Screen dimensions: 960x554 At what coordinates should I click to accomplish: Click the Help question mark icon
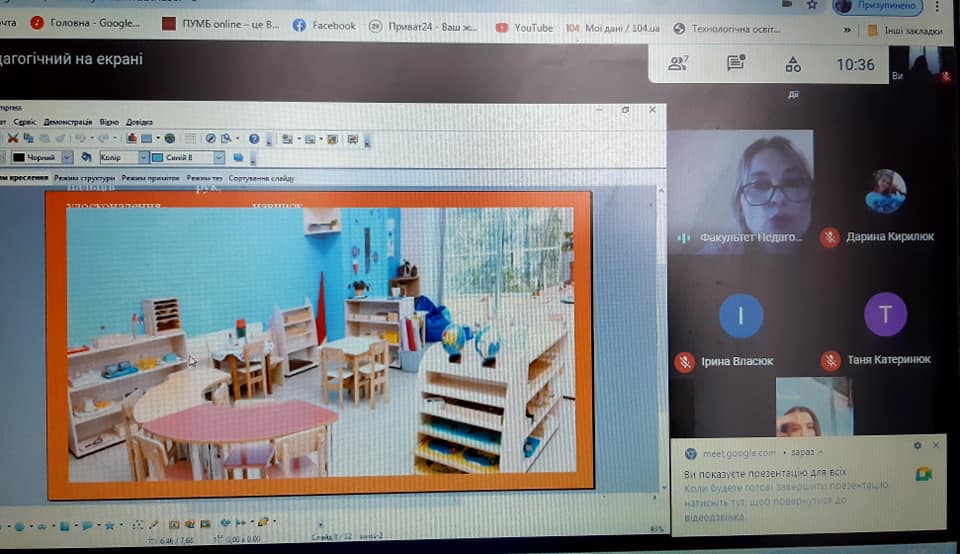click(254, 139)
